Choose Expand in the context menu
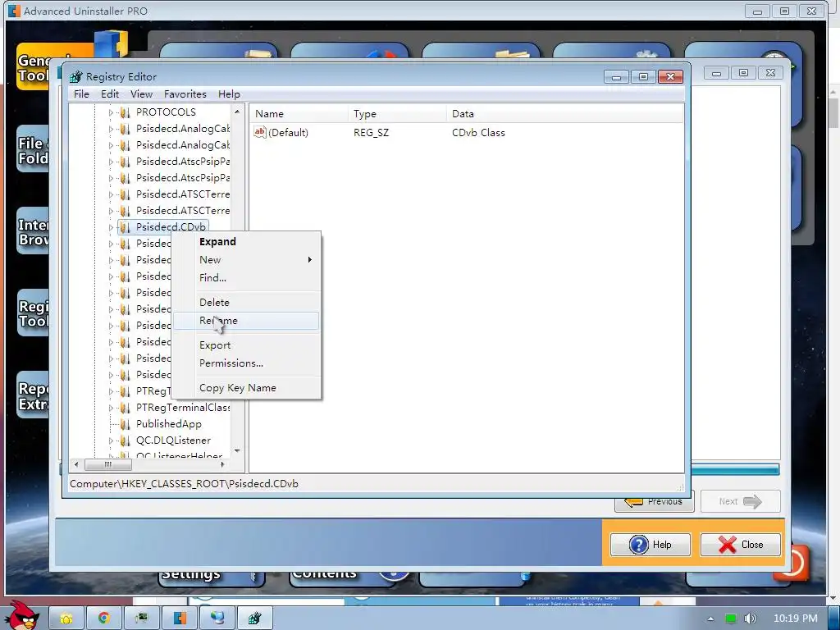The width and height of the screenshot is (840, 630). tap(246, 242)
